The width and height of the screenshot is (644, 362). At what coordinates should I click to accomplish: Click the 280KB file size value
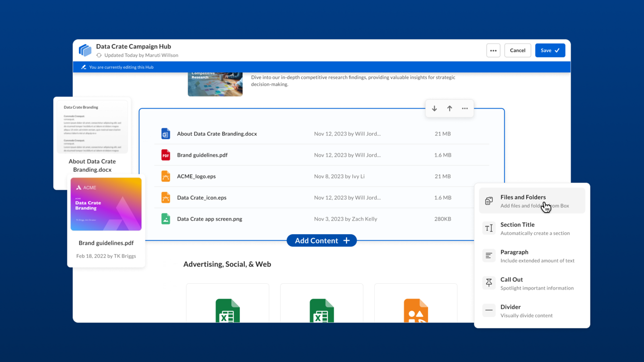(x=443, y=219)
